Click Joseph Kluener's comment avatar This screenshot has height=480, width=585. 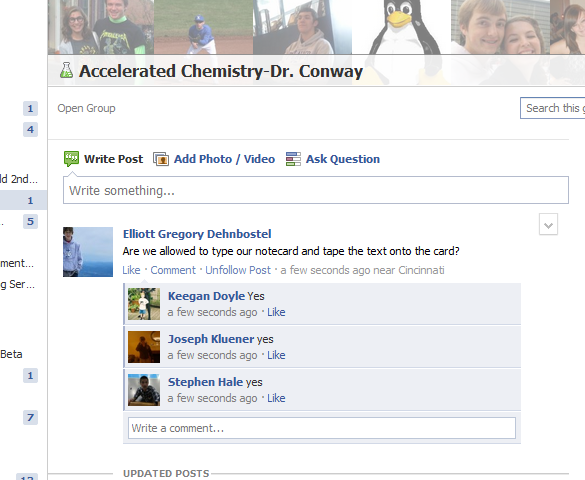144,347
